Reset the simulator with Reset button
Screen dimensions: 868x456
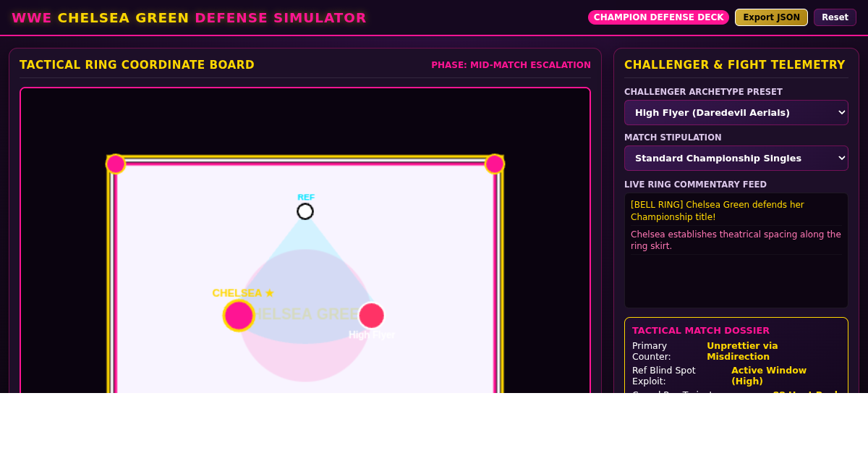(835, 17)
